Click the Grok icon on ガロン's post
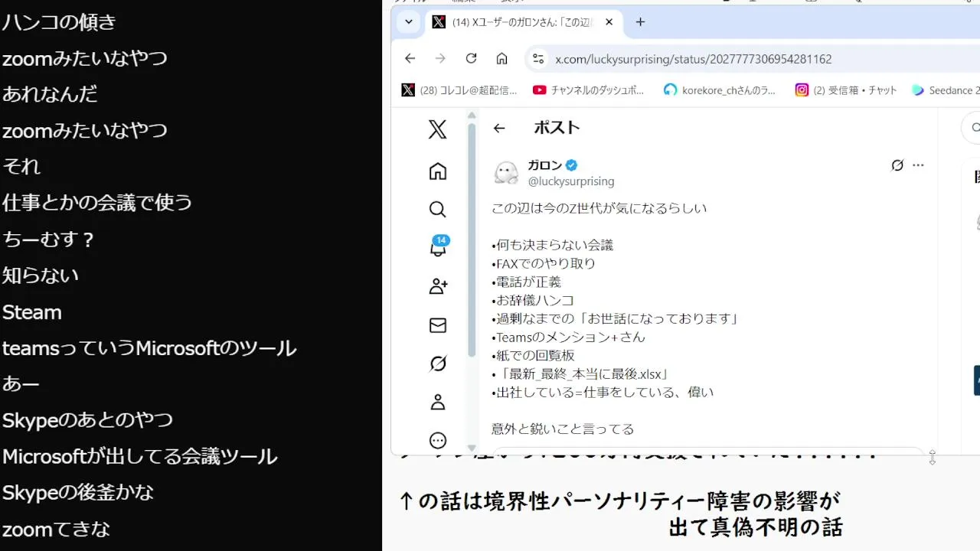The image size is (980, 551). [x=897, y=165]
